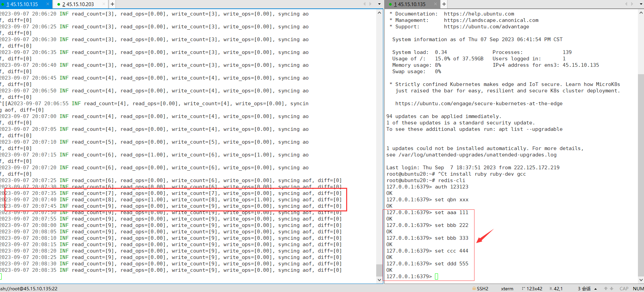
Task: Add new tab in left pane
Action: click(x=112, y=4)
